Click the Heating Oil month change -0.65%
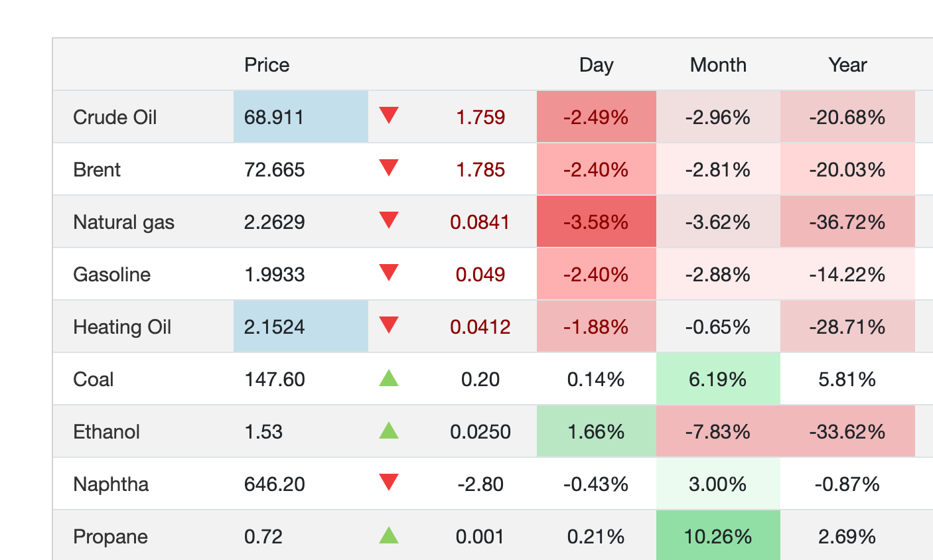This screenshot has height=560, width=933. [718, 327]
